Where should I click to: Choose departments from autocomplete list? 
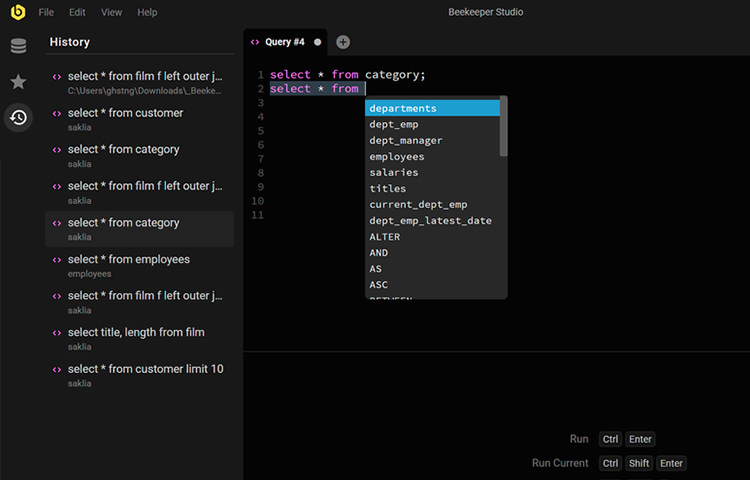(x=432, y=108)
